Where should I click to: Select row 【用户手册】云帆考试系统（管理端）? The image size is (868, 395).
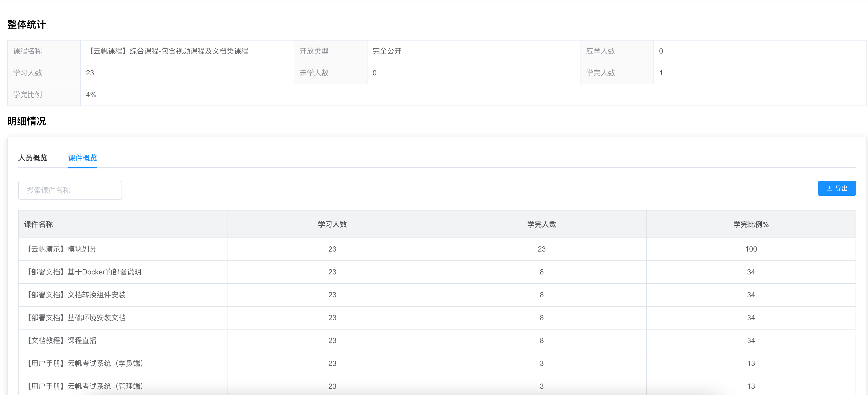coord(437,385)
